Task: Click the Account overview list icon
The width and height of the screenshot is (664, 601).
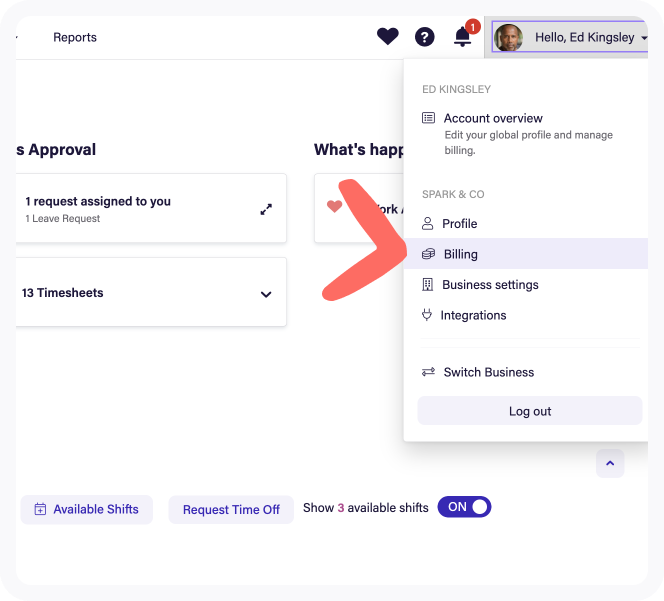Action: (x=428, y=117)
